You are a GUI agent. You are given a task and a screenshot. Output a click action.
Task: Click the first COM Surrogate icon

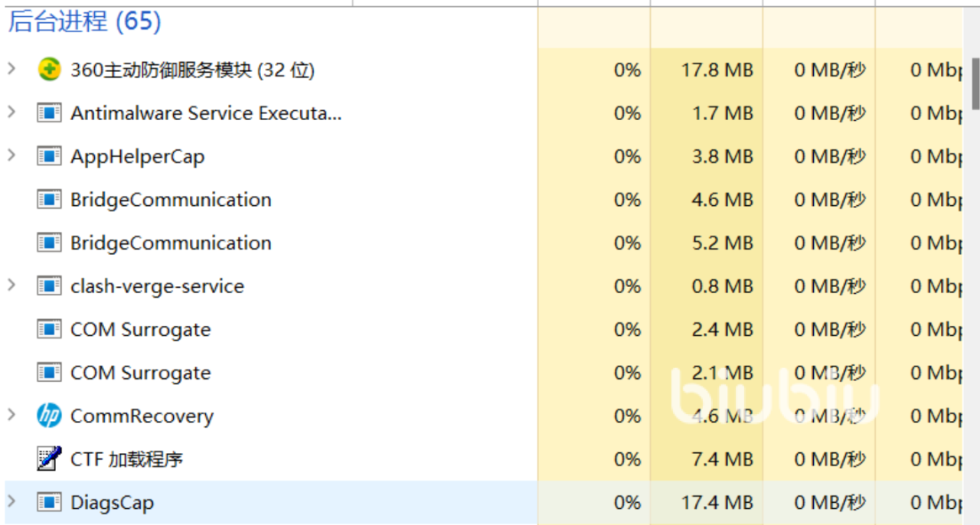coord(49,329)
